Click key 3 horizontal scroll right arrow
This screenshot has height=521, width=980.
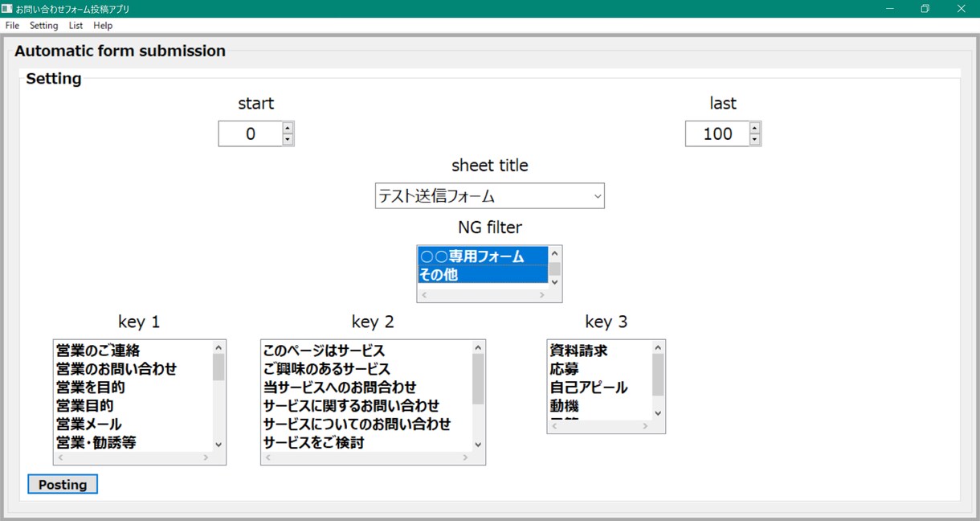tap(645, 426)
